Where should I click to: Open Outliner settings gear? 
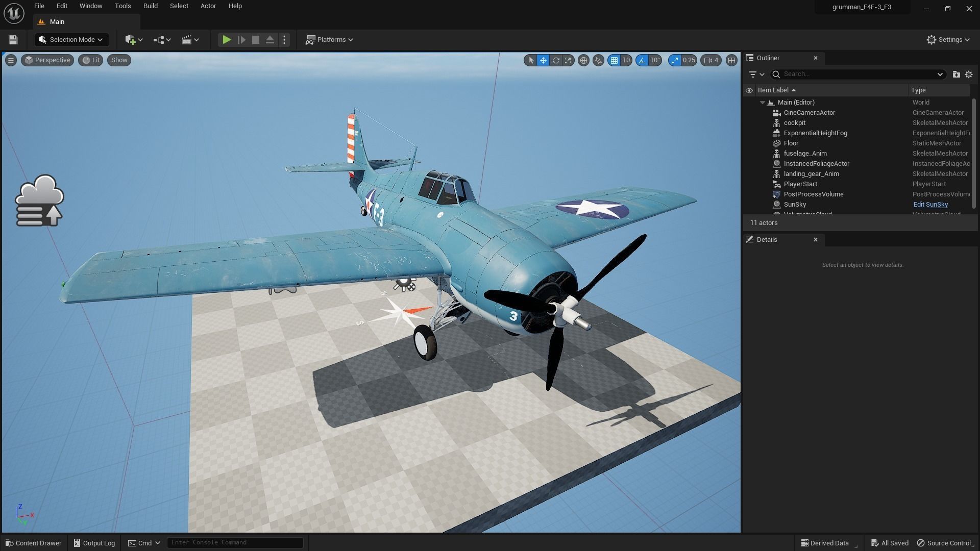pos(969,74)
